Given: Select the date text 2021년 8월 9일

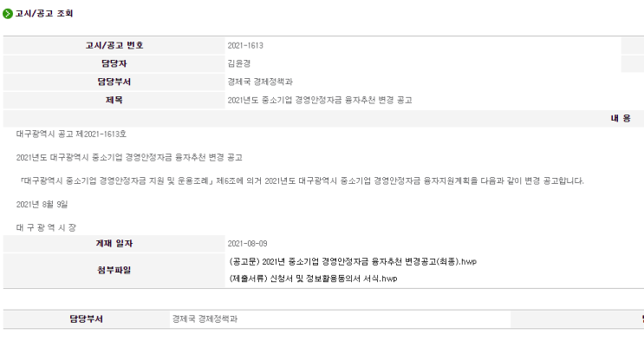Looking at the screenshot, I should [x=42, y=204].
